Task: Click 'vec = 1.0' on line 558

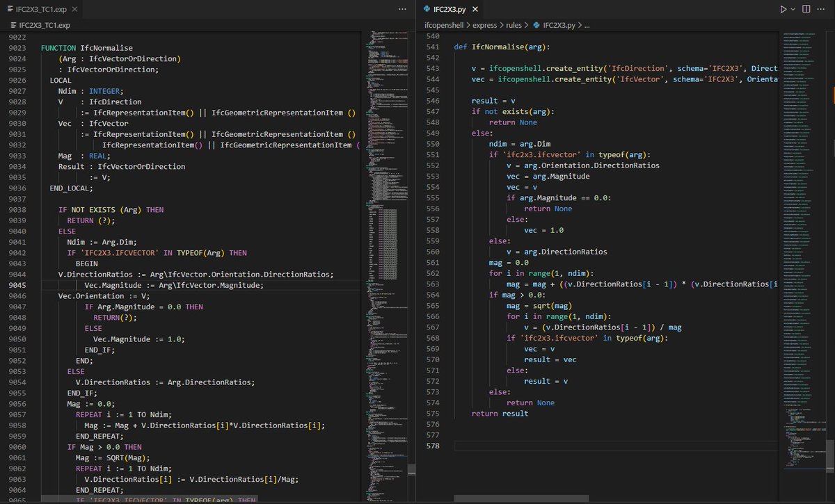Action: [543, 230]
